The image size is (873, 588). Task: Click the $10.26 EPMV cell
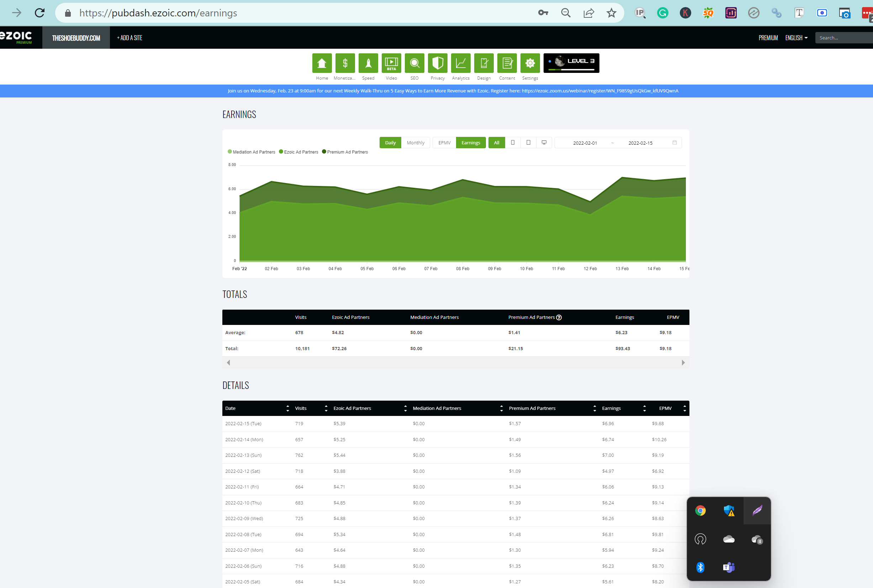pyautogui.click(x=659, y=439)
